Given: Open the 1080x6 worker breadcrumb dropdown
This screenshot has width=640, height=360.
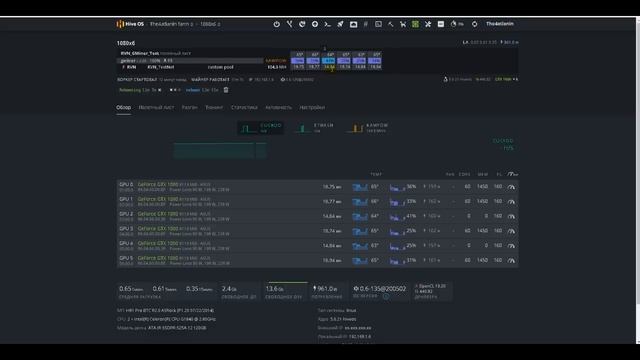Looking at the screenshot, I should click(x=210, y=24).
